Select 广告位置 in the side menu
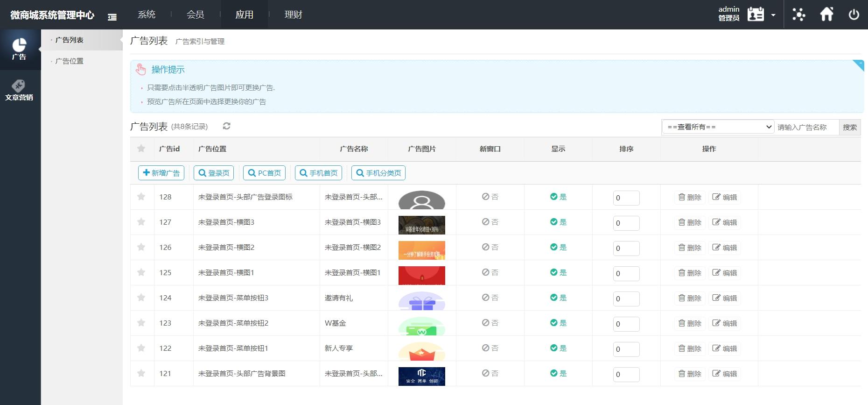Viewport: 868px width, 405px height. [x=70, y=61]
